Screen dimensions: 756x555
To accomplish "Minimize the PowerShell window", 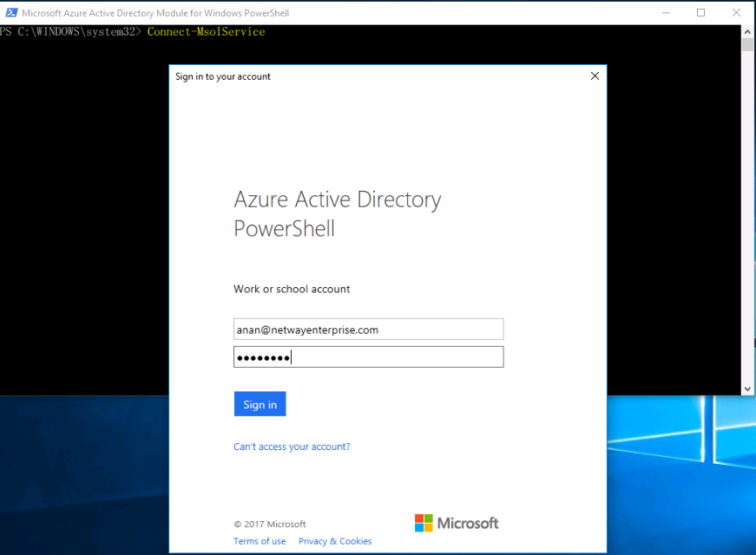I will coord(666,13).
